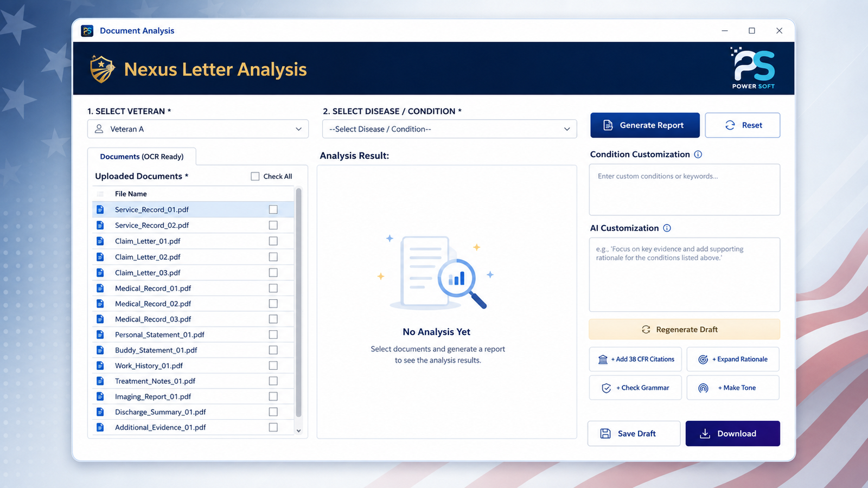Image resolution: width=868 pixels, height=488 pixels.
Task: Check the box for Service_Record_01.pdf
Action: click(x=273, y=209)
